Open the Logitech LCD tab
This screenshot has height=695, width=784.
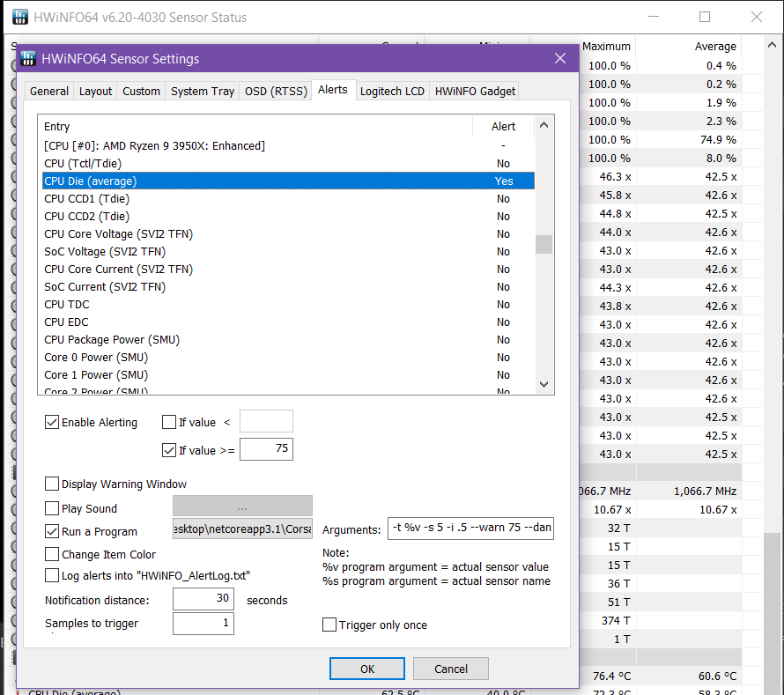(393, 91)
